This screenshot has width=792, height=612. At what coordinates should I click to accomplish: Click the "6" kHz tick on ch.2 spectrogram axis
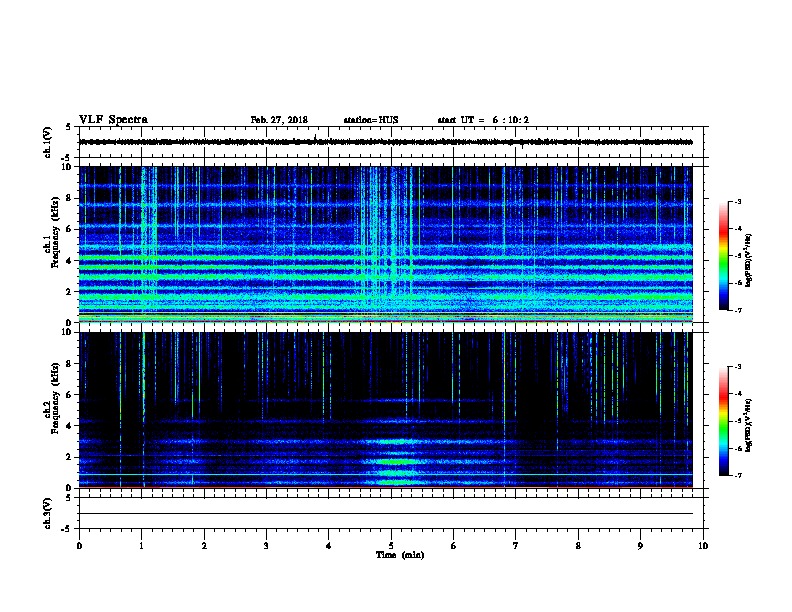coord(68,395)
